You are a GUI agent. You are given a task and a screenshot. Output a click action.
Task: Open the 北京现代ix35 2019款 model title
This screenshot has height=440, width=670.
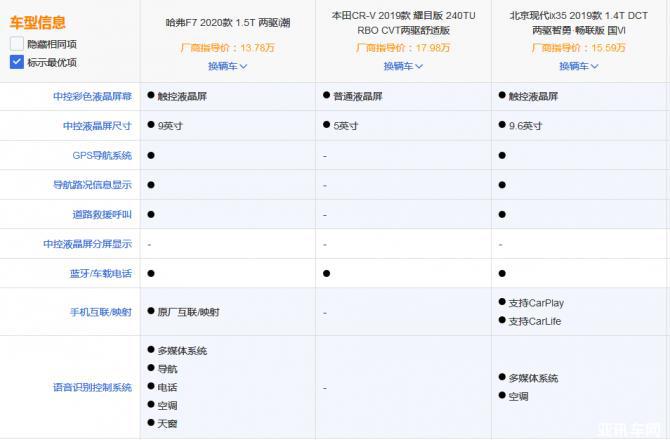click(x=578, y=22)
